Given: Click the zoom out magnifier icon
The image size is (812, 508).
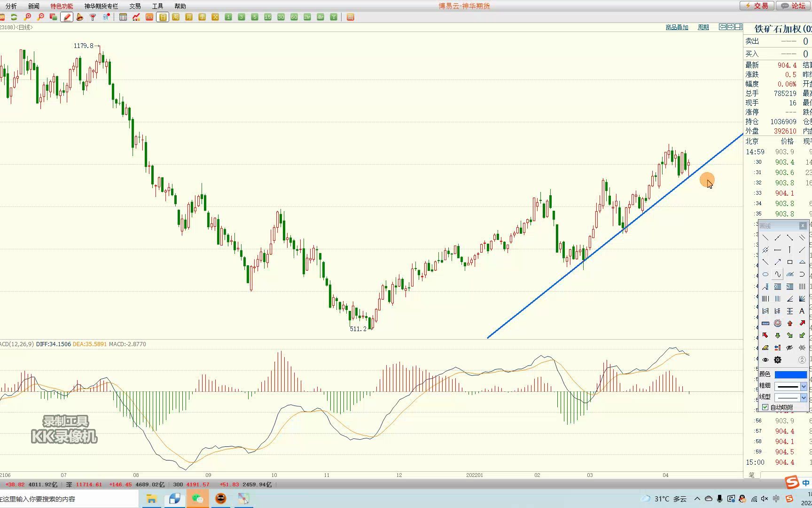Looking at the screenshot, I should click(40, 17).
